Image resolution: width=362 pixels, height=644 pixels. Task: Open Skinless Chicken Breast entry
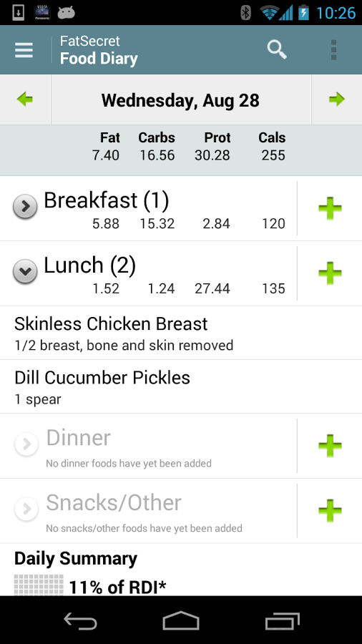[181, 333]
